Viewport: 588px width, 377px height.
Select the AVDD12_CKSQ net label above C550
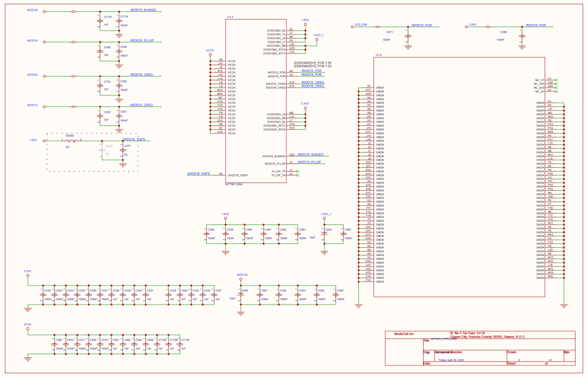(x=142, y=105)
